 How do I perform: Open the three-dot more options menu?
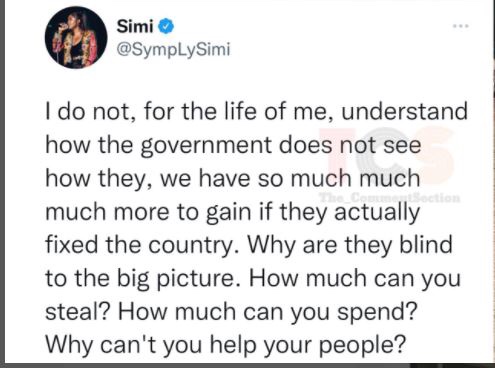point(460,26)
